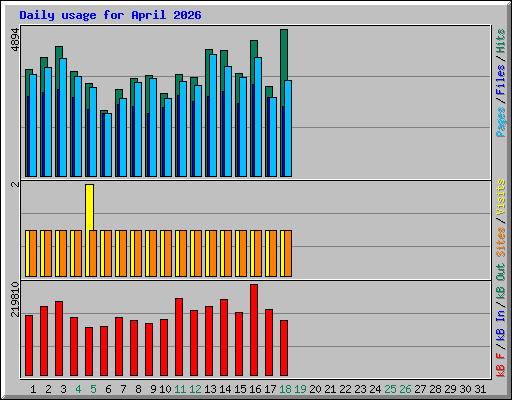Select the 4894 hits axis value
Screen dimensions: 512x400
click(15, 40)
